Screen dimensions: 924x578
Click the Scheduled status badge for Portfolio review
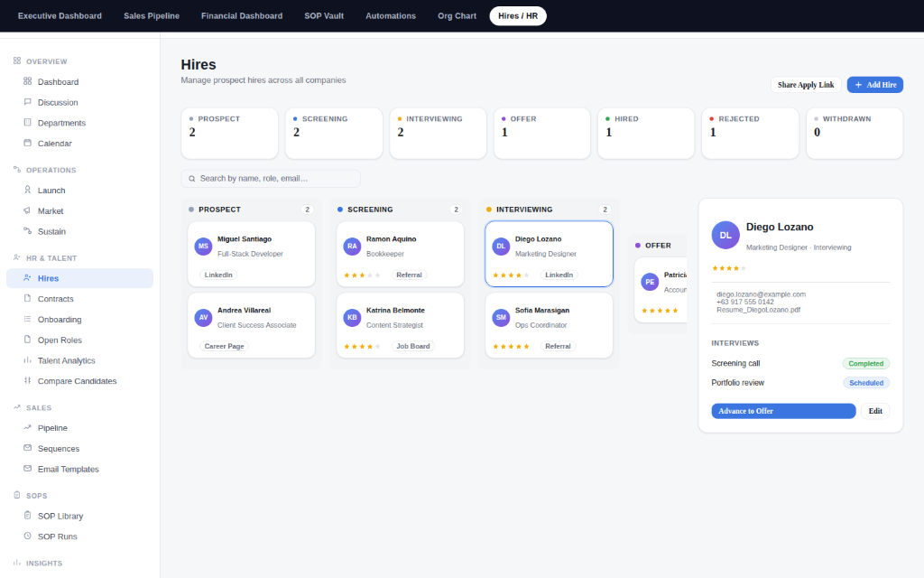[x=866, y=383]
